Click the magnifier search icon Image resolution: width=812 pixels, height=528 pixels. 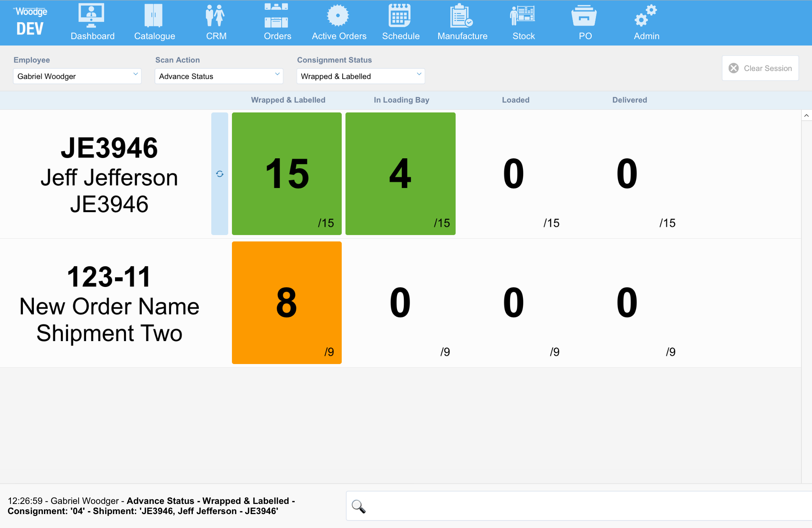(358, 507)
